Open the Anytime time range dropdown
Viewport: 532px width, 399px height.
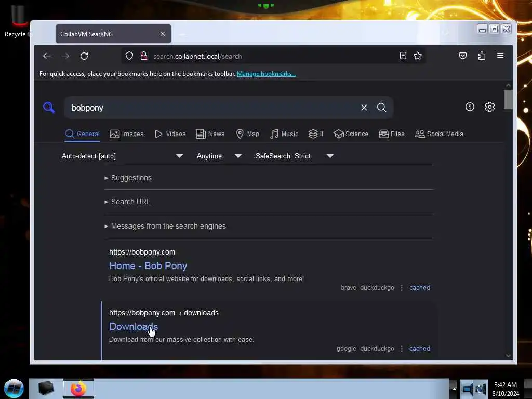[219, 156]
